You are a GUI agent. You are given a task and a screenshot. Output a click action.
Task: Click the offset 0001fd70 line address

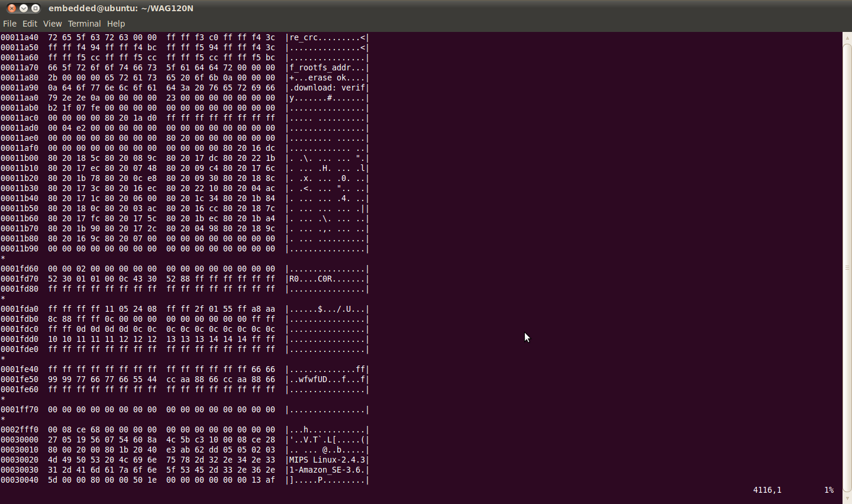[x=20, y=279]
